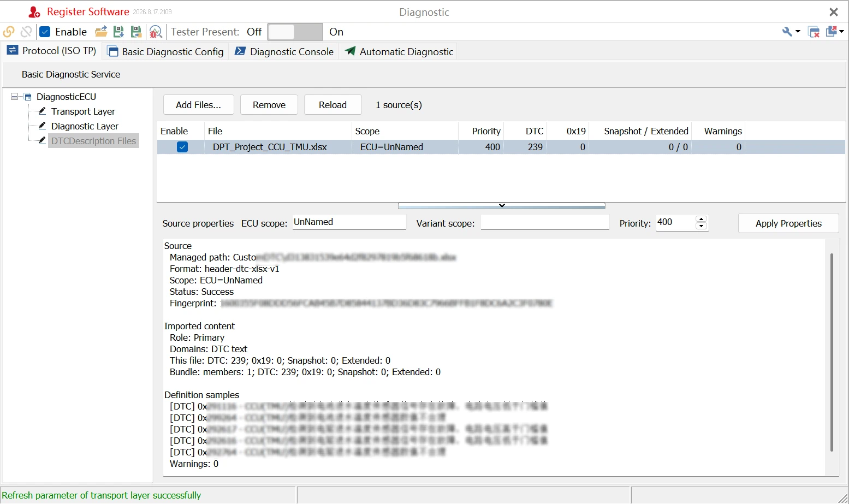Click the save-as disk icon
The width and height of the screenshot is (849, 504).
(x=136, y=32)
